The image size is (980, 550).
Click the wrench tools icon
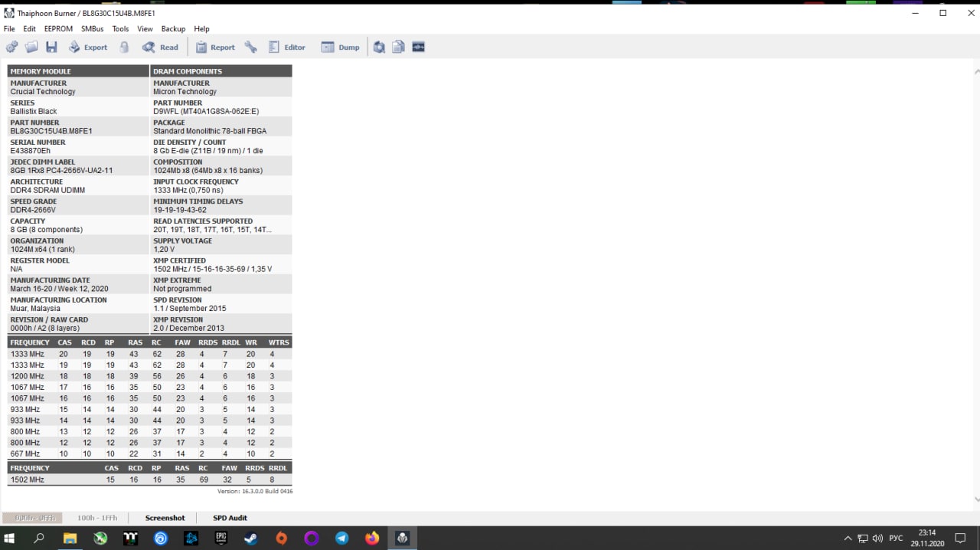click(x=250, y=47)
